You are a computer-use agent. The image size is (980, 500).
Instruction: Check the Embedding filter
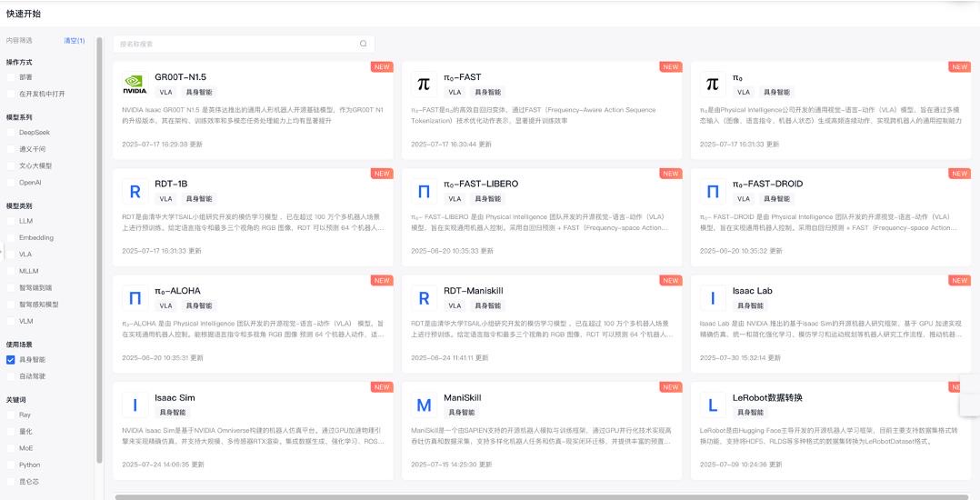click(x=11, y=237)
